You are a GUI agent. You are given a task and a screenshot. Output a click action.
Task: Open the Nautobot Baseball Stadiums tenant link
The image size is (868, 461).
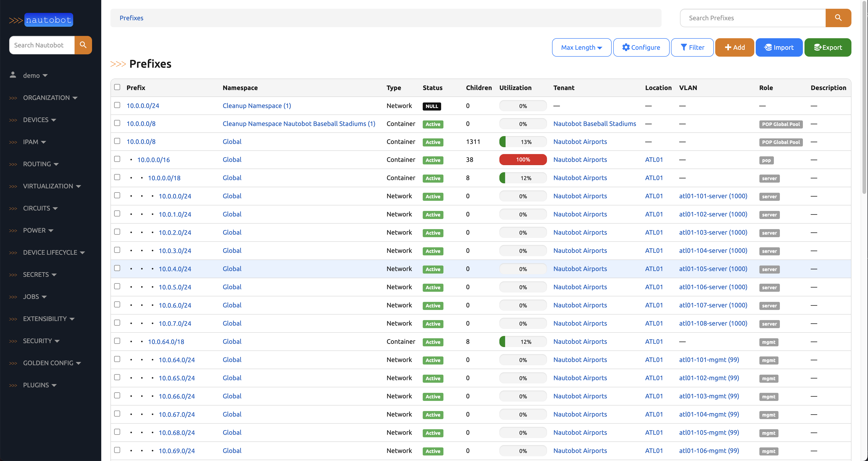pyautogui.click(x=594, y=124)
